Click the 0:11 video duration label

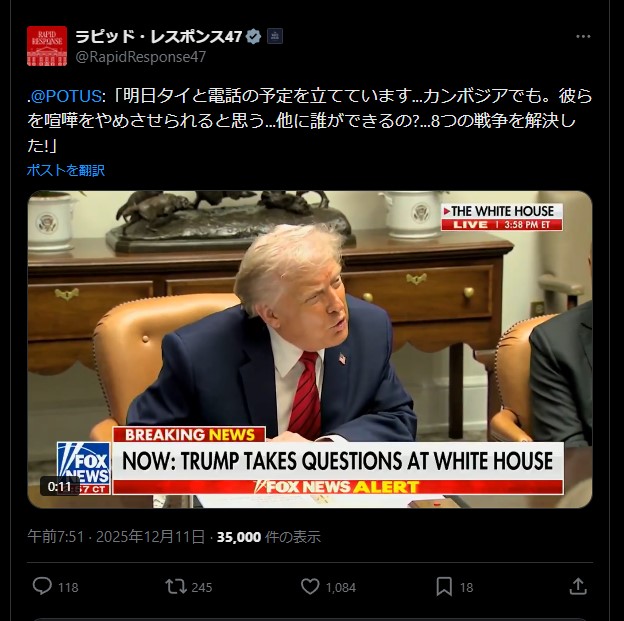tap(59, 486)
